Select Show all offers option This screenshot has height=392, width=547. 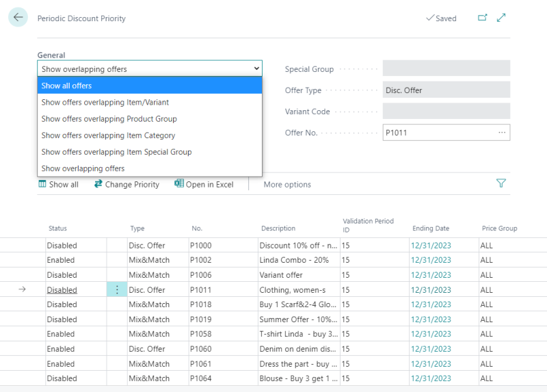click(150, 86)
